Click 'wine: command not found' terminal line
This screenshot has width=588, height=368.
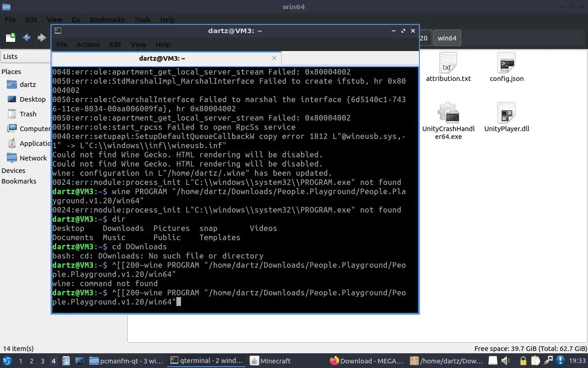coord(105,284)
